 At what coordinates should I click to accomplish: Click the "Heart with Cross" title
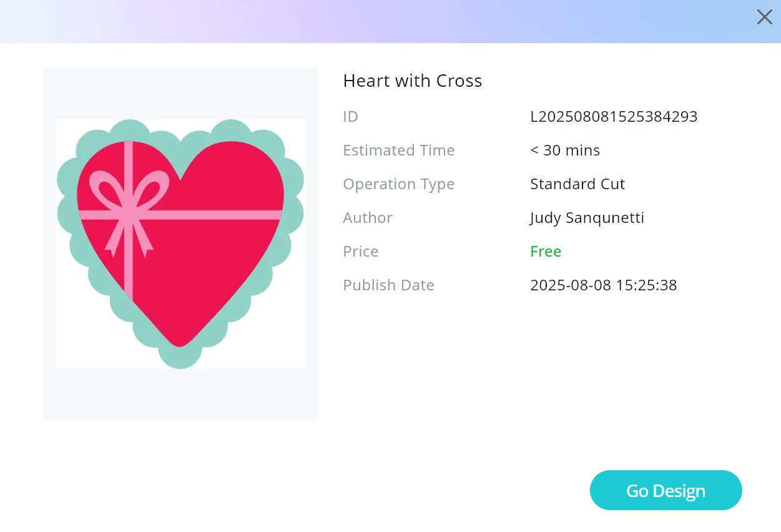(x=413, y=81)
